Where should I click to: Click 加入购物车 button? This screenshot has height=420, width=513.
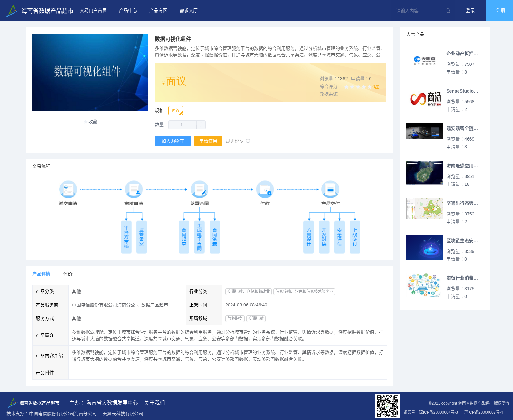tap(173, 141)
